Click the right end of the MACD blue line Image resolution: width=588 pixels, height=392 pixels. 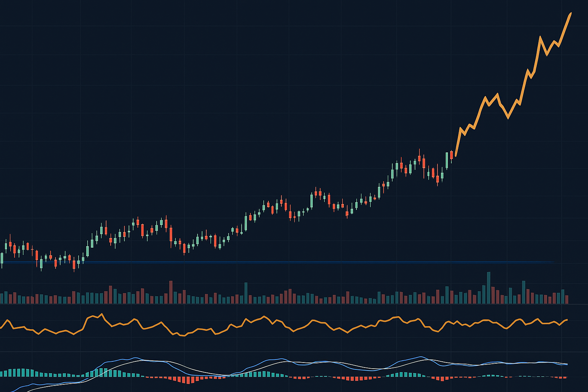pos(567,364)
